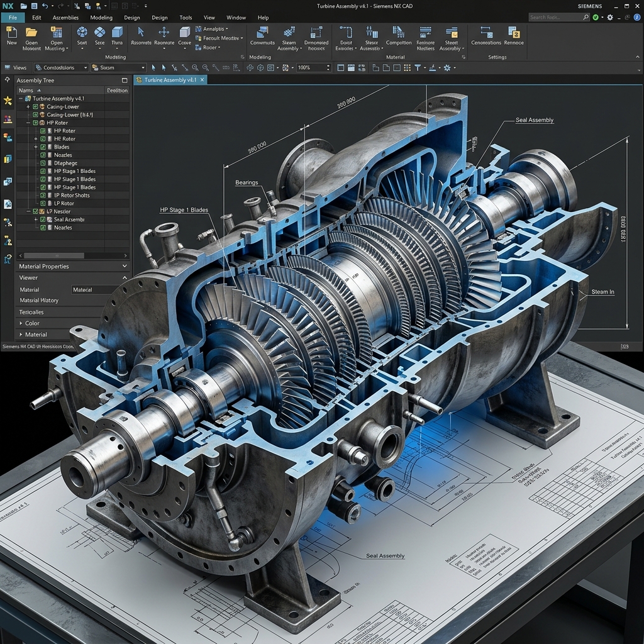Click the Bearings annotation label in viewport
644x644 pixels.
point(247,182)
